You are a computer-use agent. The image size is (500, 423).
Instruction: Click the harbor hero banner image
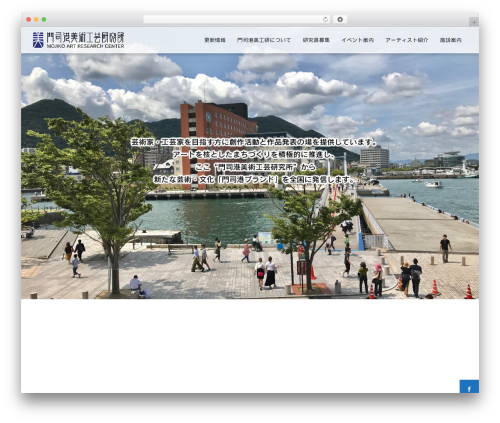click(x=250, y=176)
